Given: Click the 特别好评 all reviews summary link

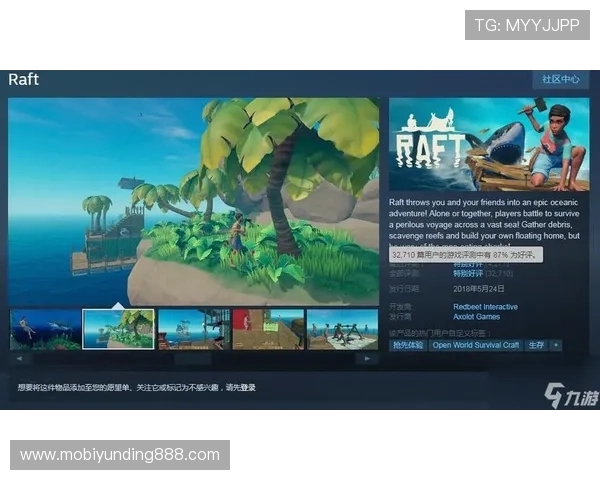Looking at the screenshot, I should [x=469, y=272].
